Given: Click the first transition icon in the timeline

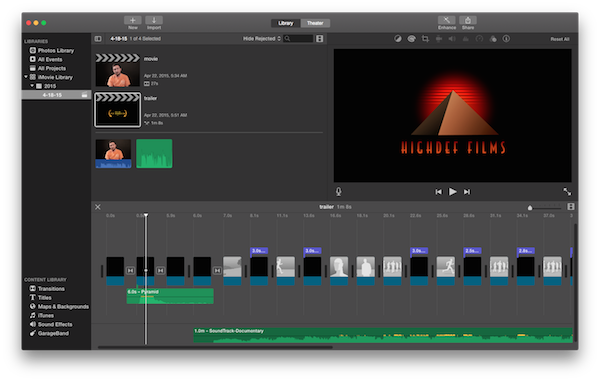Looking at the screenshot, I should [130, 270].
